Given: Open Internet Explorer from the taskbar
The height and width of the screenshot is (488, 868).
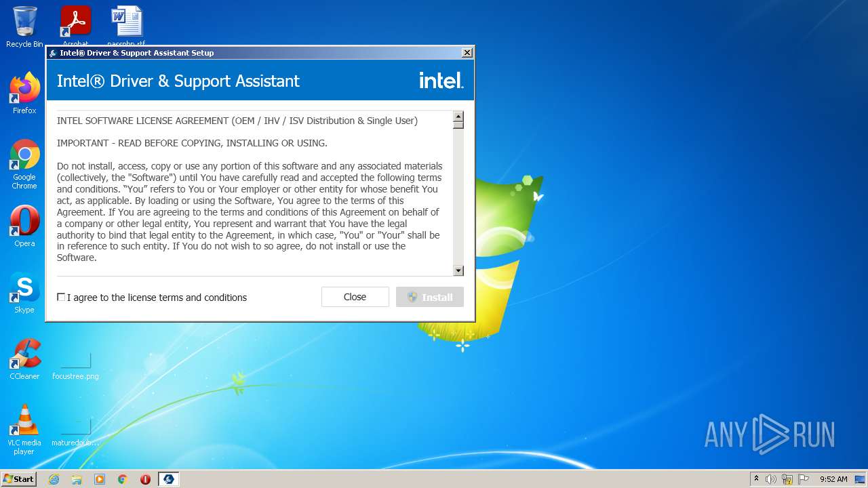Looking at the screenshot, I should pyautogui.click(x=54, y=479).
